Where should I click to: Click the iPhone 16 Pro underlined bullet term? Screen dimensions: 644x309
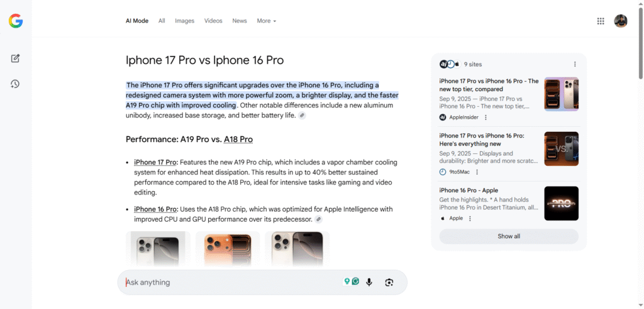(155, 209)
